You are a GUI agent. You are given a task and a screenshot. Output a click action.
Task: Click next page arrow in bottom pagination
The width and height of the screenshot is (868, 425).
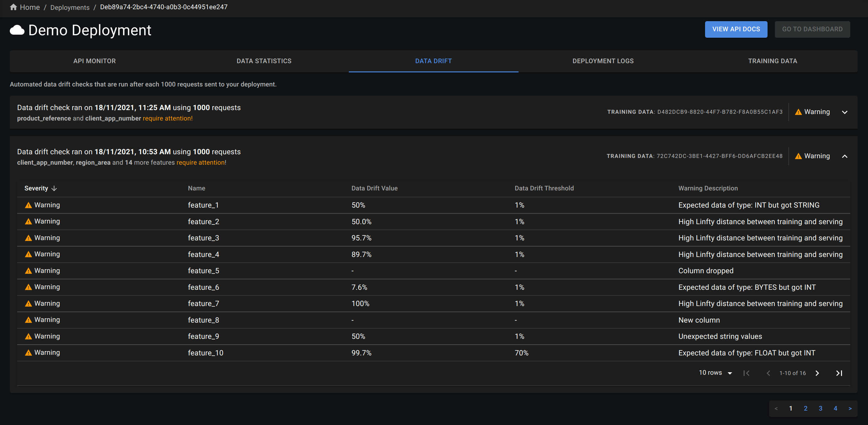tap(850, 408)
